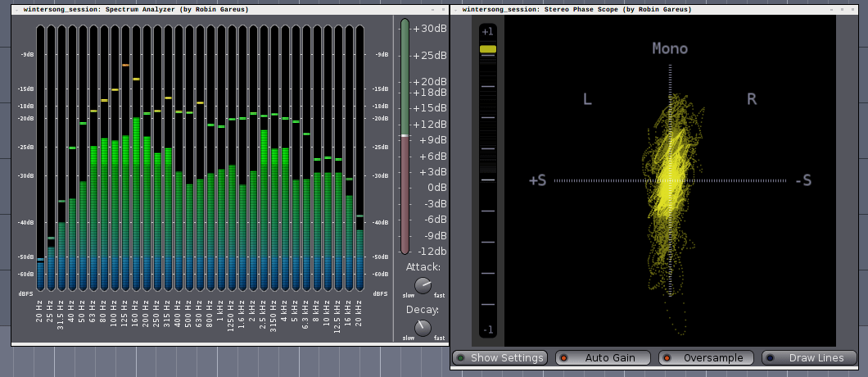The width and height of the screenshot is (868, 377).
Task: Click the Mono label in phase scope
Action: (x=670, y=49)
